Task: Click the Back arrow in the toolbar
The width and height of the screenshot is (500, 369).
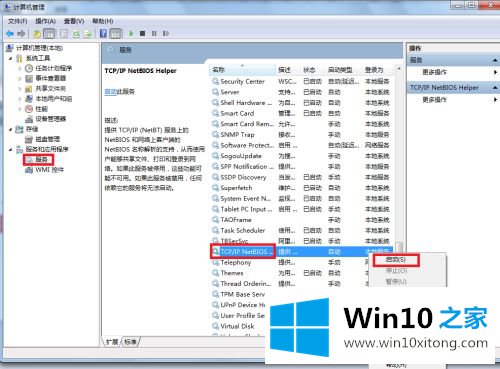Action: pos(10,33)
